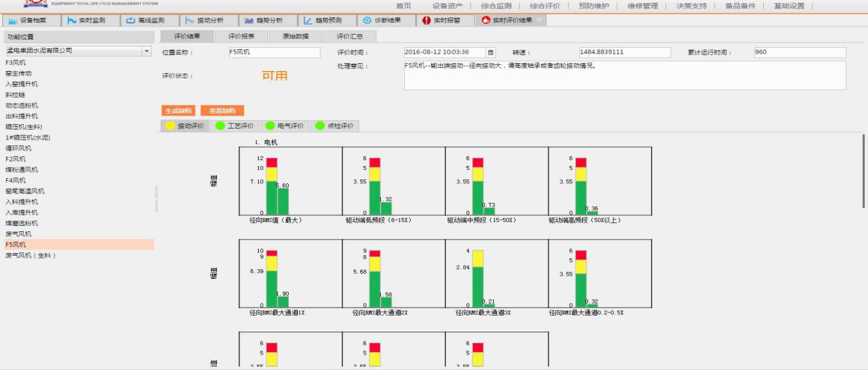The height and width of the screenshot is (370, 868).
Task: Select 辊压机(生料) in the equipment list
Action: [24, 126]
